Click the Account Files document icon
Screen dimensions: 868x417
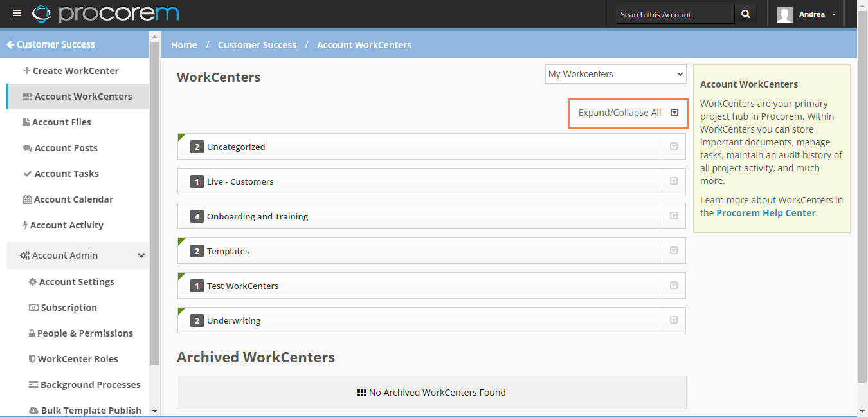point(26,122)
